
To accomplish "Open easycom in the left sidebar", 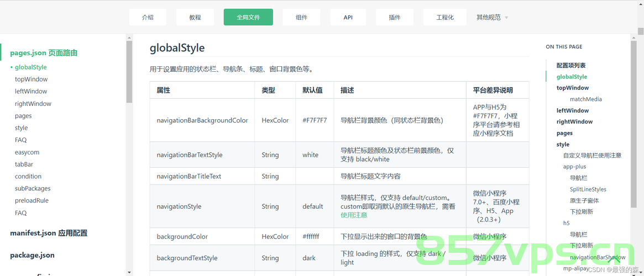I will pos(27,152).
